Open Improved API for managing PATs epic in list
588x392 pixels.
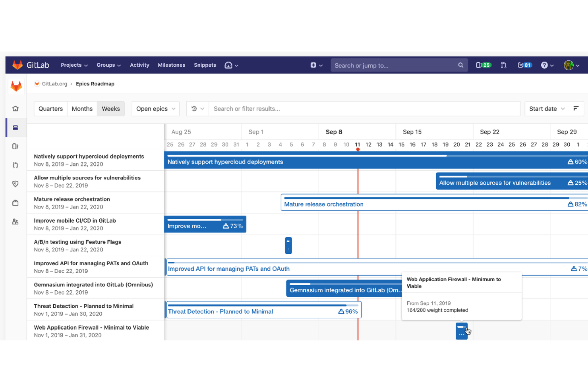coord(91,263)
